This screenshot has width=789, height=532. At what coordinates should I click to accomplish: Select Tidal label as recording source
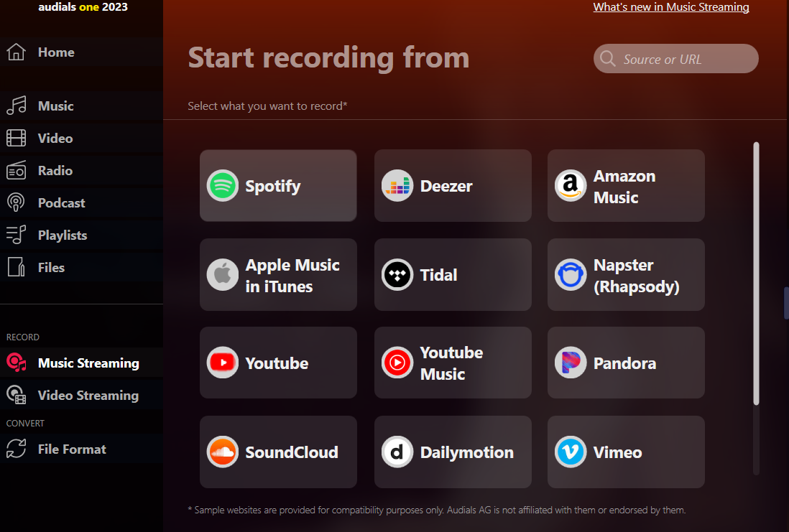439,275
